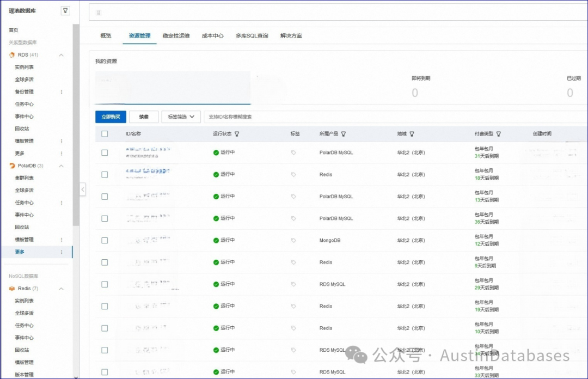The height and width of the screenshot is (379, 588).
Task: Open the 地域 column filter icon
Action: coord(412,134)
